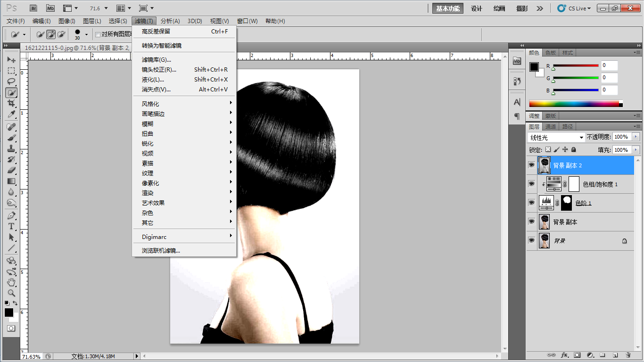Choose 转换为智能滤镜 option
The height and width of the screenshot is (362, 644).
[184, 45]
